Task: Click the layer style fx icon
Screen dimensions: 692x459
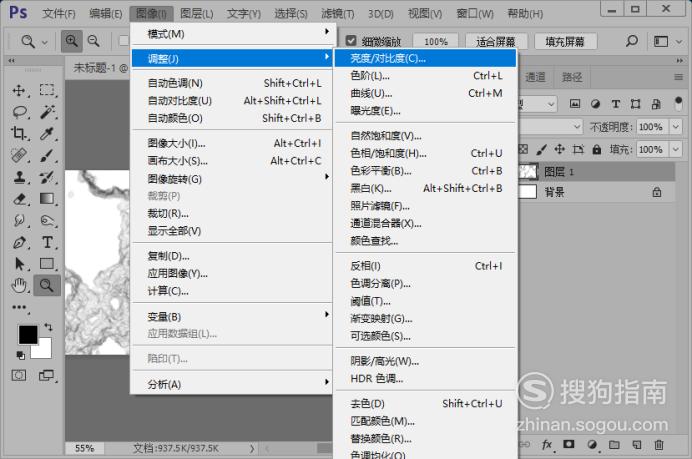Action: coord(547,444)
